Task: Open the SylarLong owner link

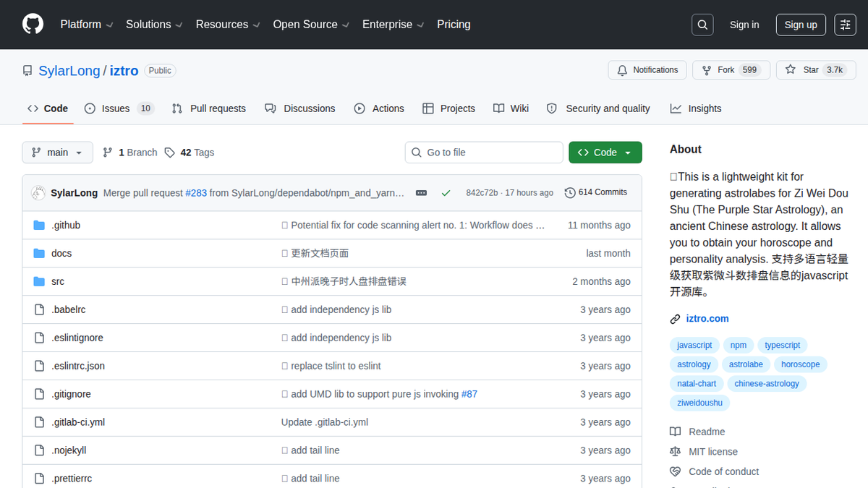Action: (69, 71)
